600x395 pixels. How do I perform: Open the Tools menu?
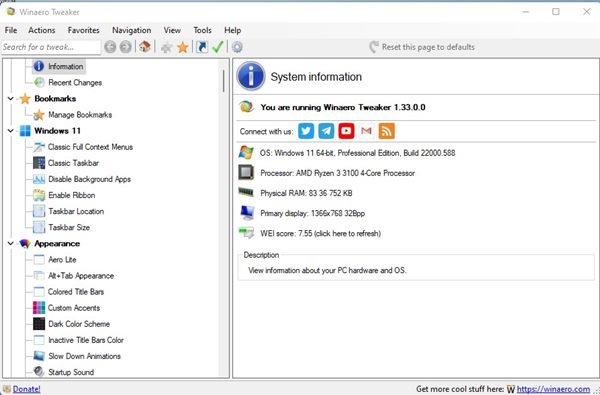pyautogui.click(x=202, y=30)
